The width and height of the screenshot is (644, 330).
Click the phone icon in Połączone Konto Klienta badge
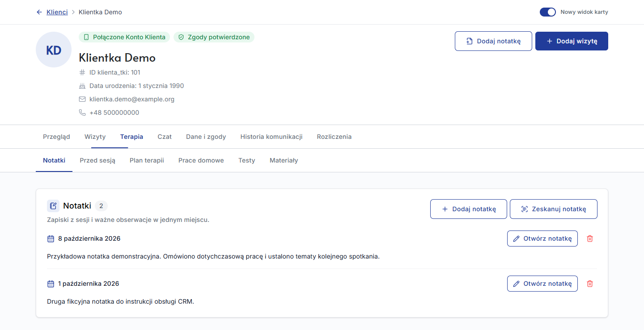tap(86, 37)
